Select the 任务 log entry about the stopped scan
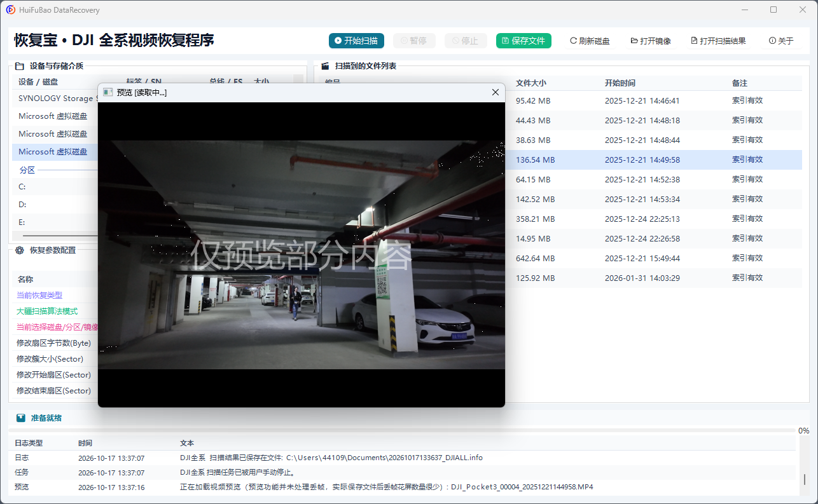 pyautogui.click(x=404, y=472)
